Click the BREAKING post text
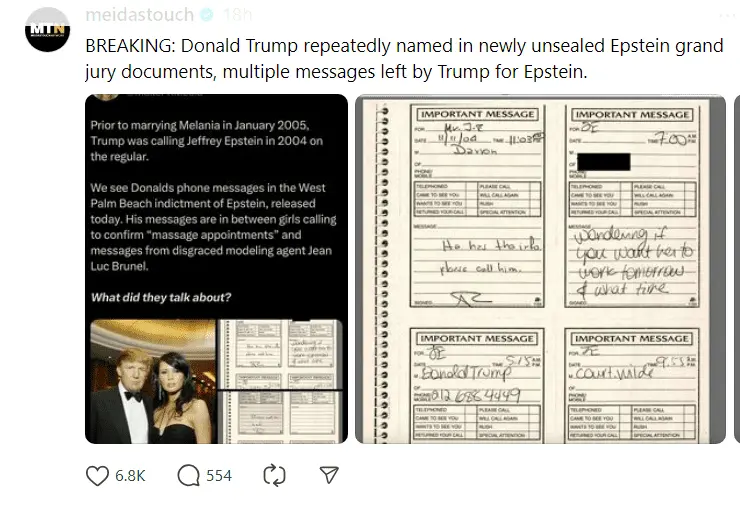Screen dimensions: 756x507 [405, 59]
